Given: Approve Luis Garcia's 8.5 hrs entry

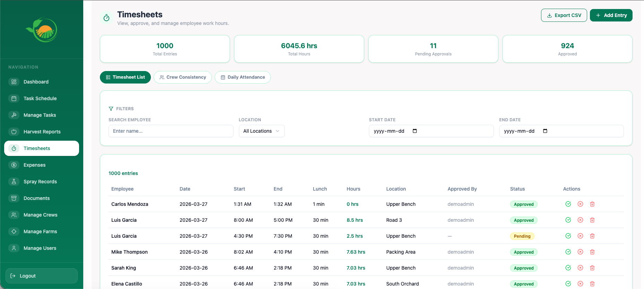Looking at the screenshot, I should pos(568,220).
